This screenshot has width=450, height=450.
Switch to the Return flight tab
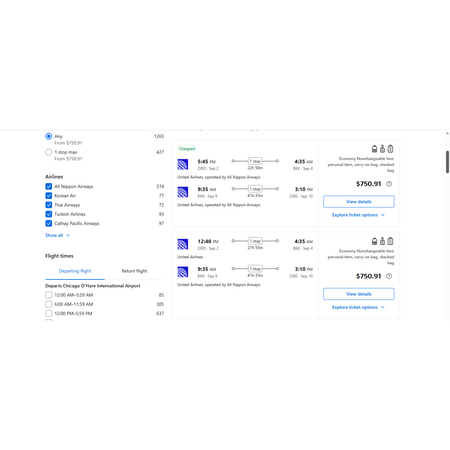[x=134, y=271]
